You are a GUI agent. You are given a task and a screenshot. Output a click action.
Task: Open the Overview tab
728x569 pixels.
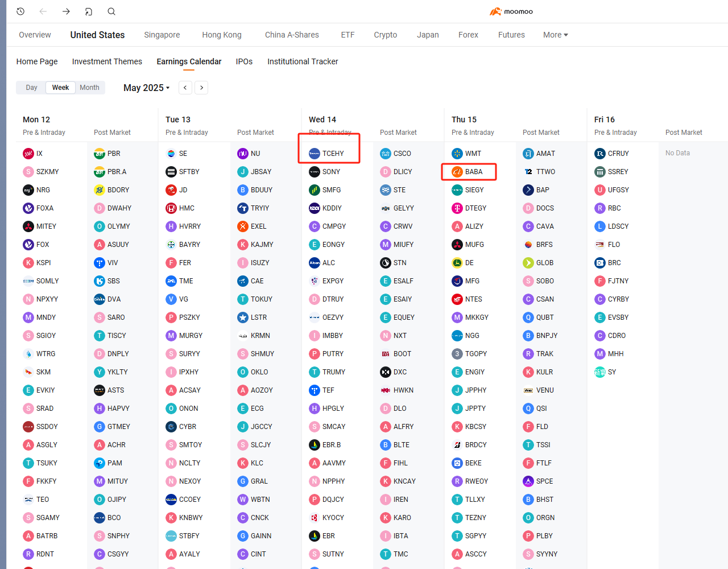[x=35, y=35]
